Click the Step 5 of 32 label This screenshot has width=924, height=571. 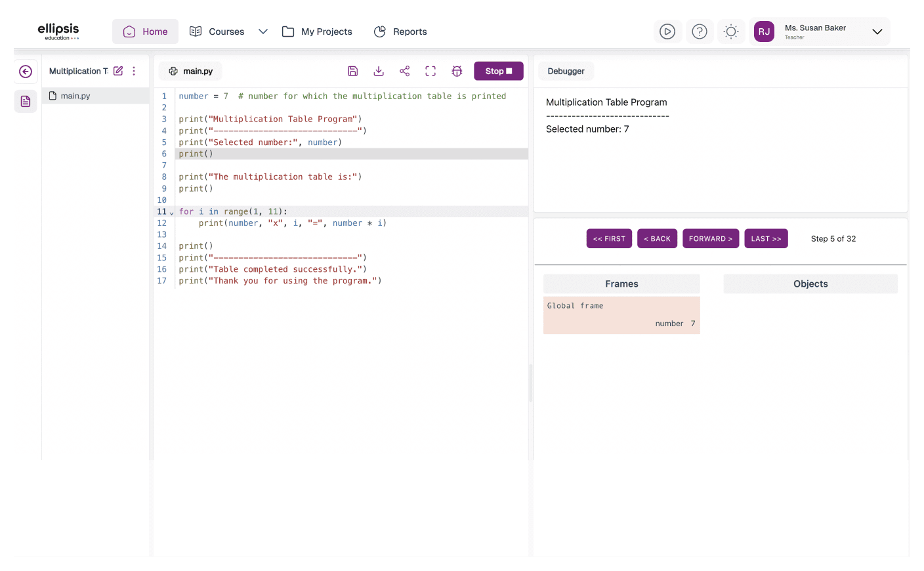coord(833,239)
